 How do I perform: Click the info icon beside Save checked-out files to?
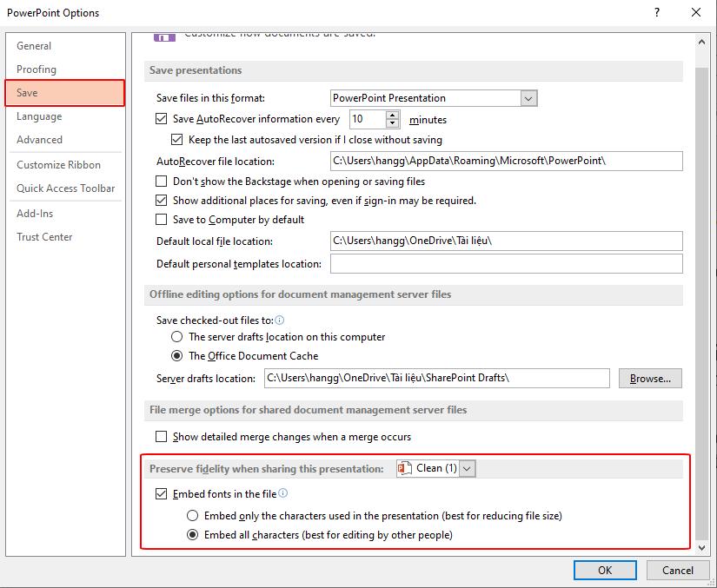(x=279, y=320)
